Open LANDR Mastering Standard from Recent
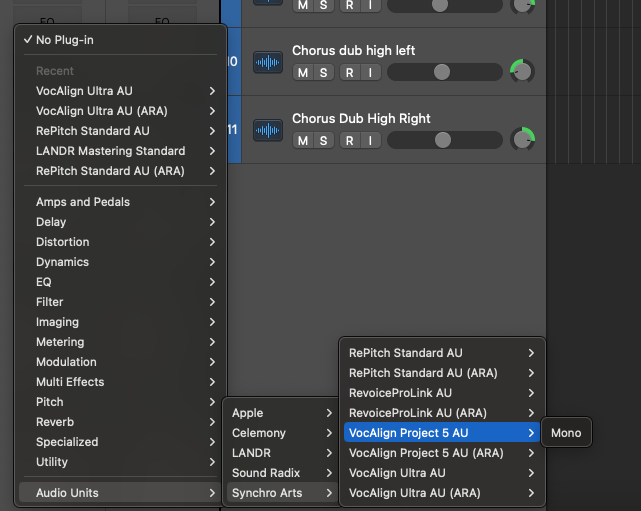The height and width of the screenshot is (511, 641). (x=120, y=151)
